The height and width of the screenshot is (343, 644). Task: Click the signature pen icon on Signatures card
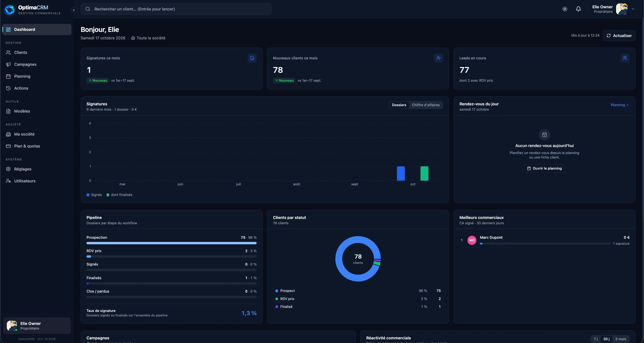252,58
